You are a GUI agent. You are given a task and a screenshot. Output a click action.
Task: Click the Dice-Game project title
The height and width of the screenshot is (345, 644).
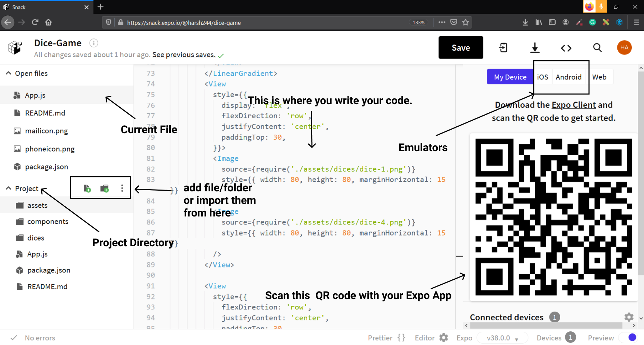(x=57, y=43)
